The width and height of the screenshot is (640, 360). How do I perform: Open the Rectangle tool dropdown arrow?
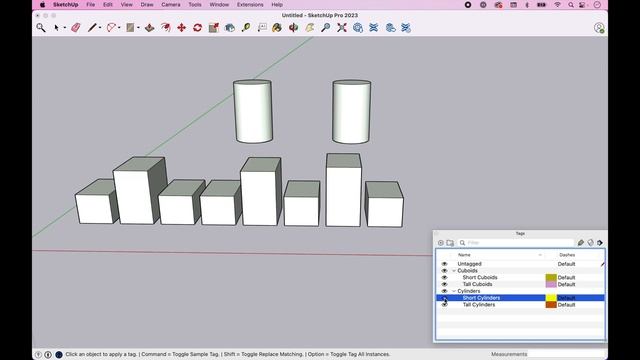click(x=138, y=28)
